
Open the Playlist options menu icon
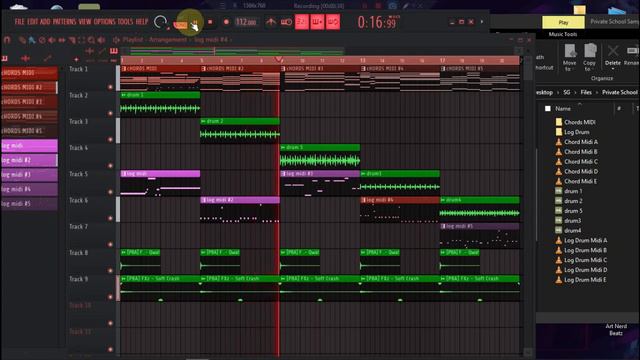(x=116, y=40)
